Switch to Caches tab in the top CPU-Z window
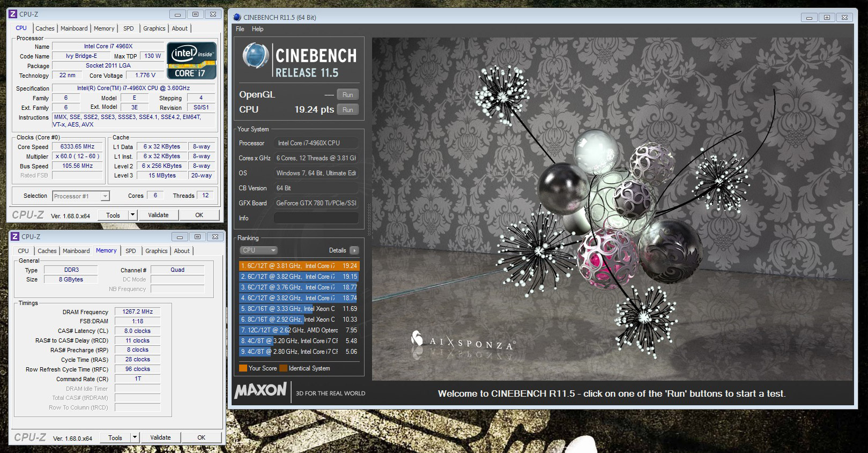 (45, 28)
